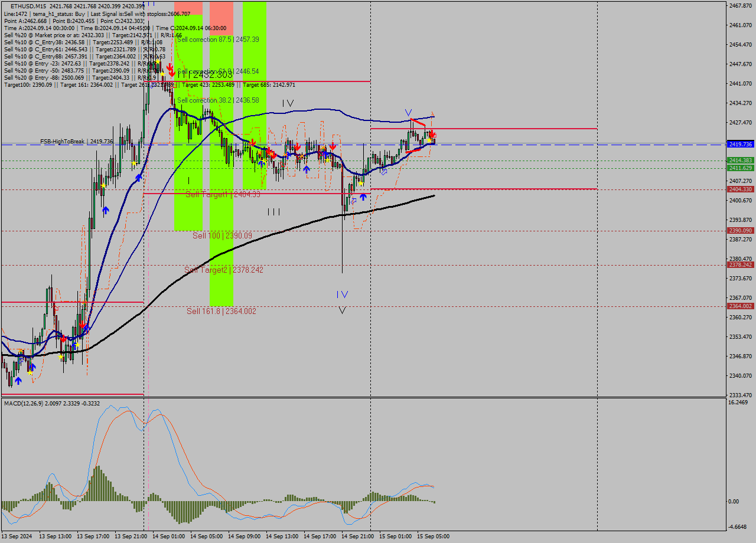Image resolution: width=756 pixels, height=543 pixels.
Task: Select the blue up arrow near 14 Sep 21:00
Action: coord(363,197)
